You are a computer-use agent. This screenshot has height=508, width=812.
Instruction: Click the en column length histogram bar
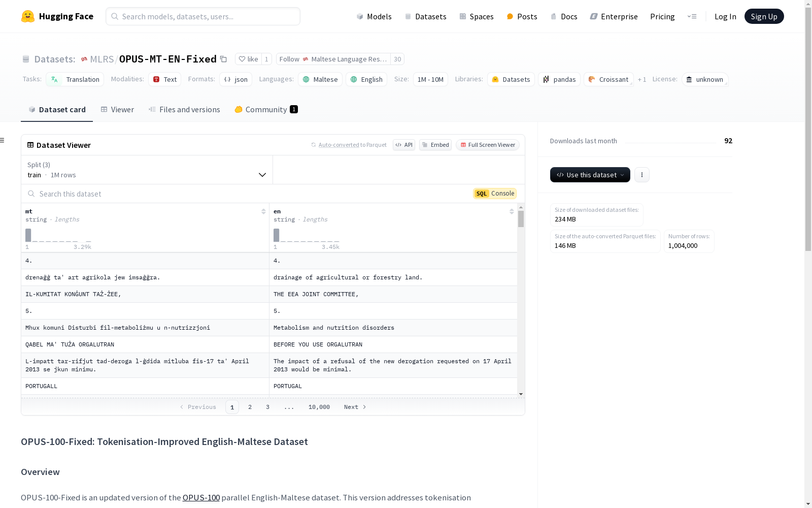[277, 235]
